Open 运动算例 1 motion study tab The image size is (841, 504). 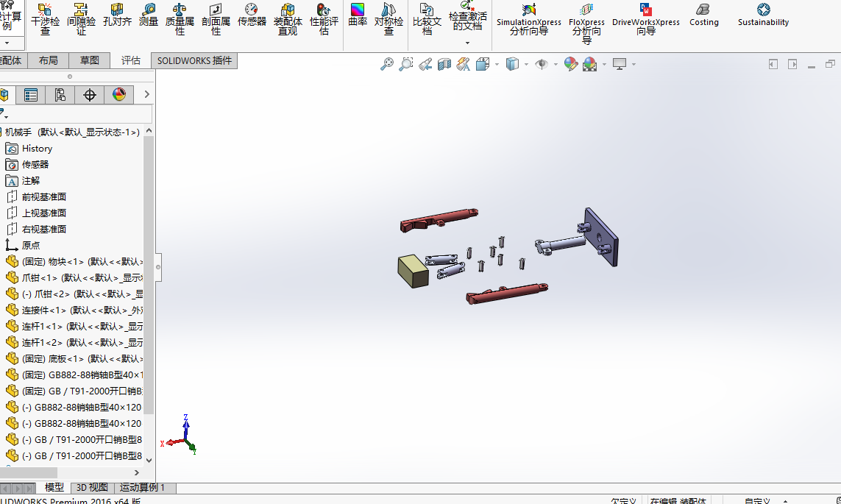pyautogui.click(x=142, y=487)
